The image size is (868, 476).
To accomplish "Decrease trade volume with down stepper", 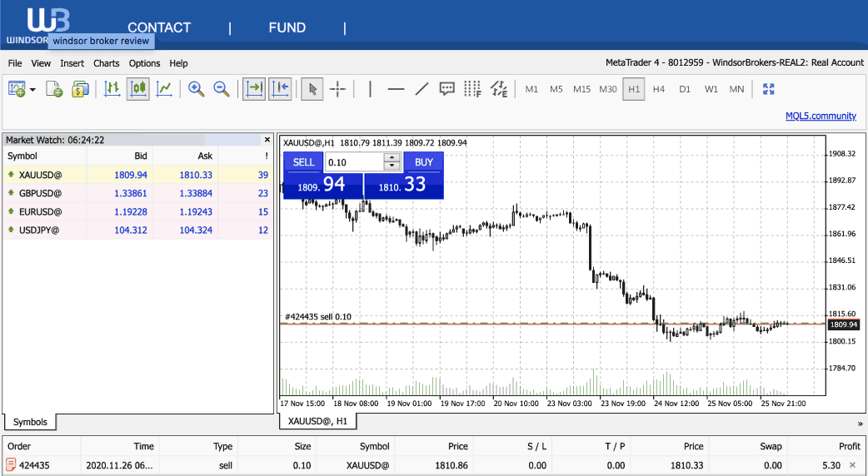I will tap(392, 166).
